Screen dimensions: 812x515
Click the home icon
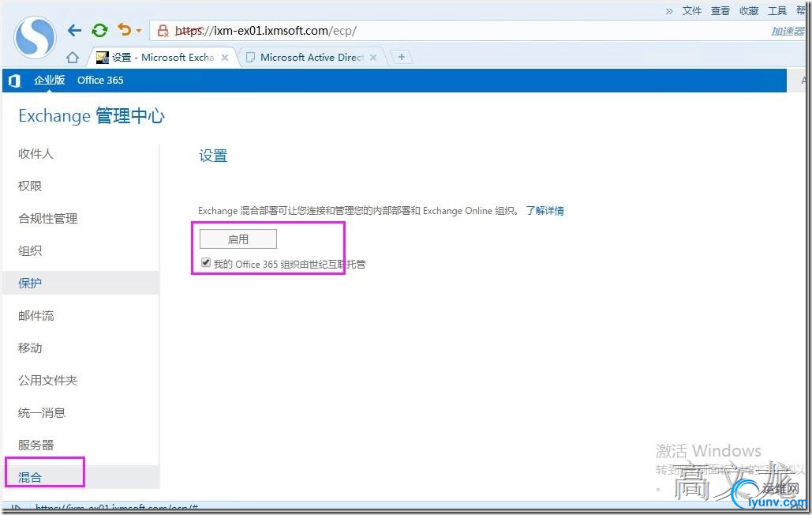(73, 58)
